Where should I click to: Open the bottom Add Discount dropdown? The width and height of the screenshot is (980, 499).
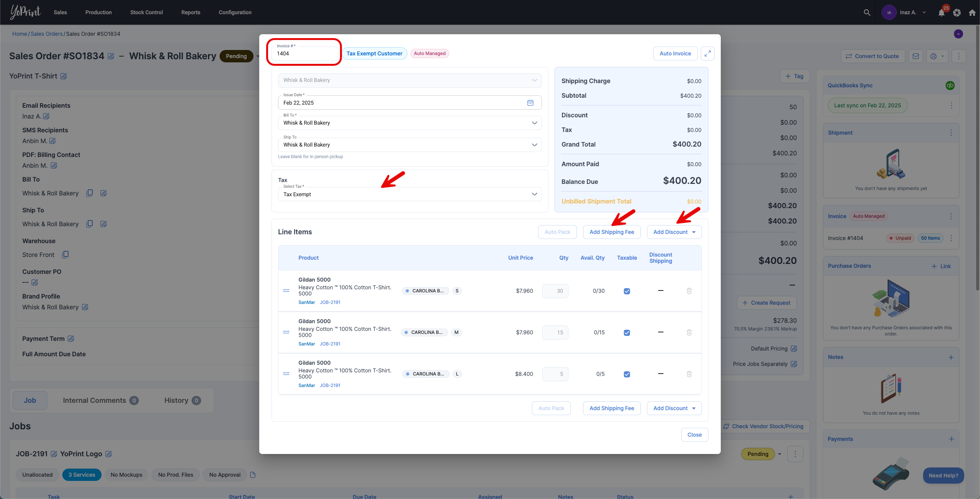click(674, 408)
